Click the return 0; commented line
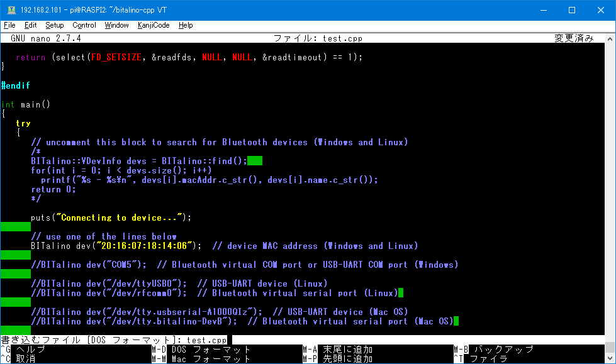This screenshot has height=364, width=616. (x=53, y=189)
